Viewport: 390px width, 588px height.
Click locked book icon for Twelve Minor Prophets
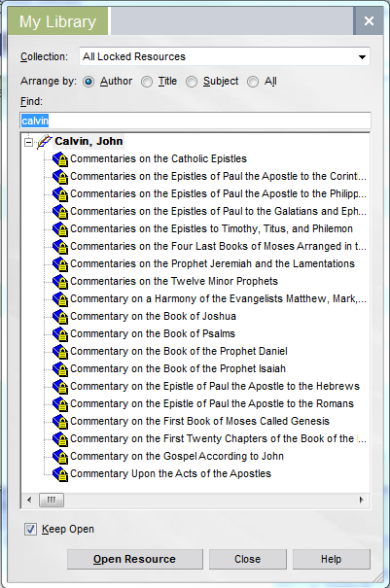coord(60,282)
